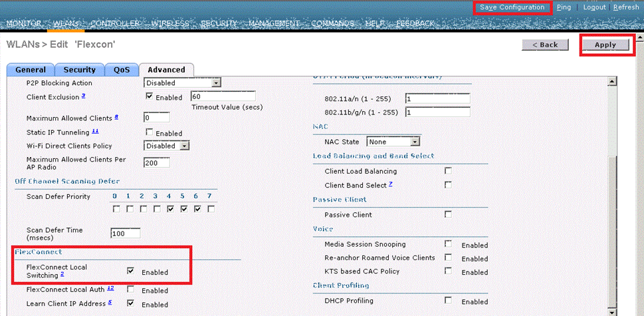
Task: Open footnote 9 link beside Client Exclusion
Action: [83, 96]
